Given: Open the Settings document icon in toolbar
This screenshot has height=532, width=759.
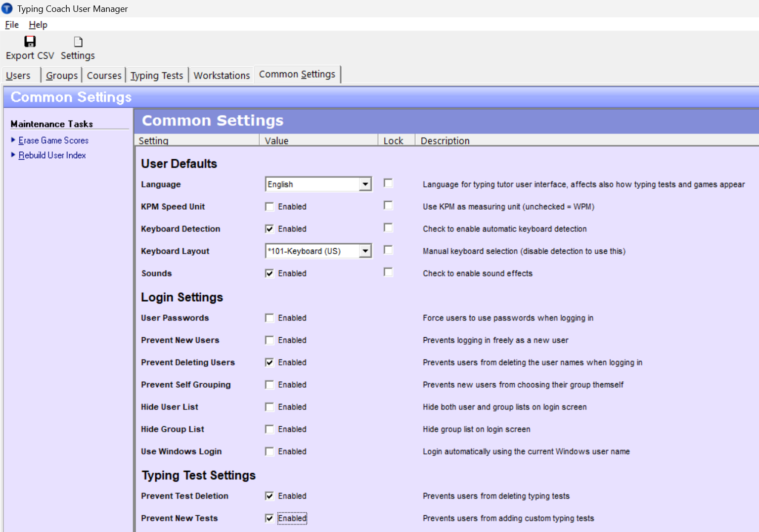Looking at the screenshot, I should tap(78, 42).
